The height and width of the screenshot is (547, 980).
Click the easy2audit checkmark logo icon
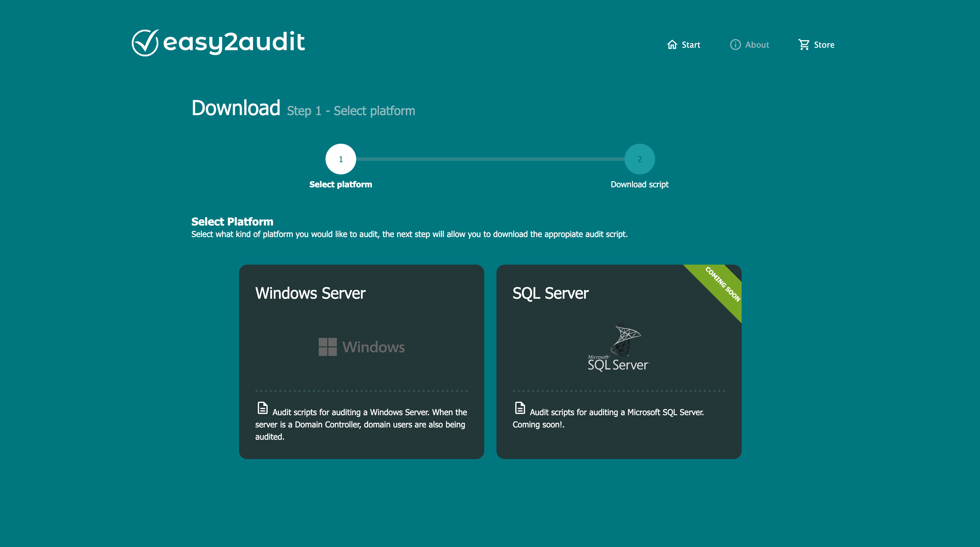pos(145,43)
